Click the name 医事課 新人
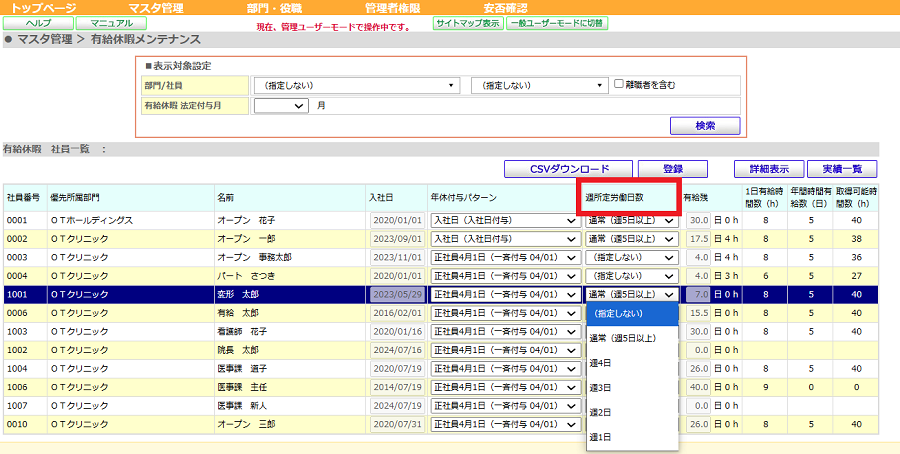This screenshot has width=900, height=454. (242, 406)
